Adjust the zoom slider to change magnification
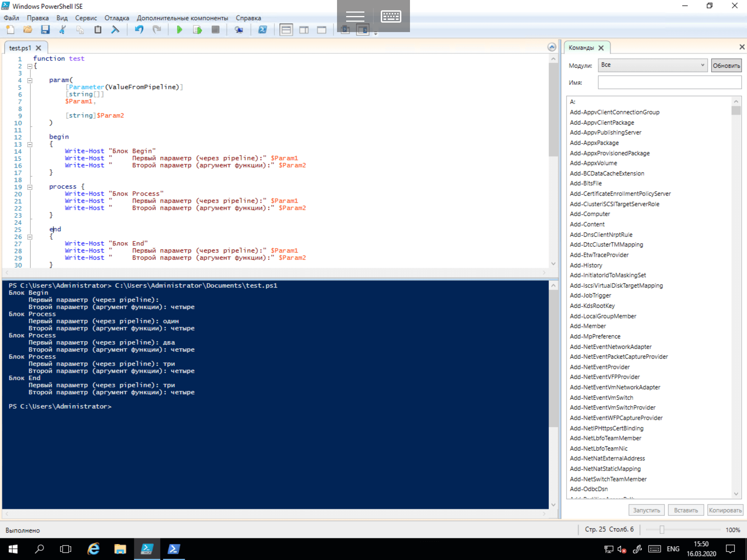 click(662, 529)
